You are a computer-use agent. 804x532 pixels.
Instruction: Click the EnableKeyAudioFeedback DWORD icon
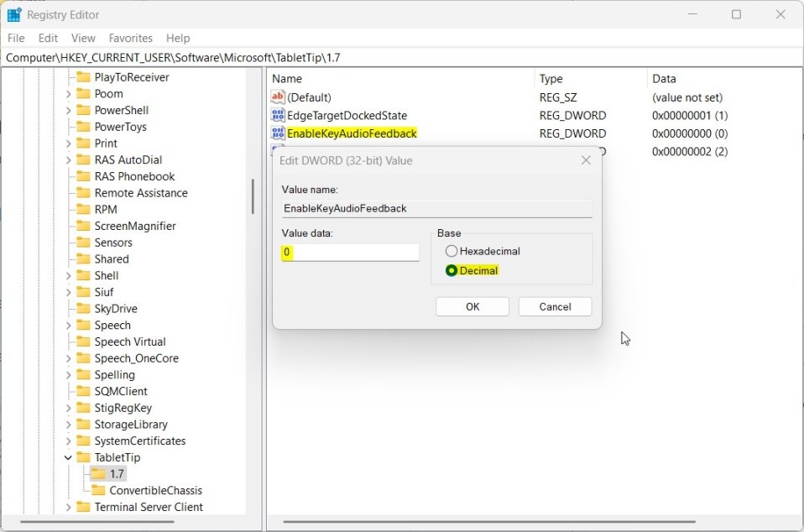278,133
